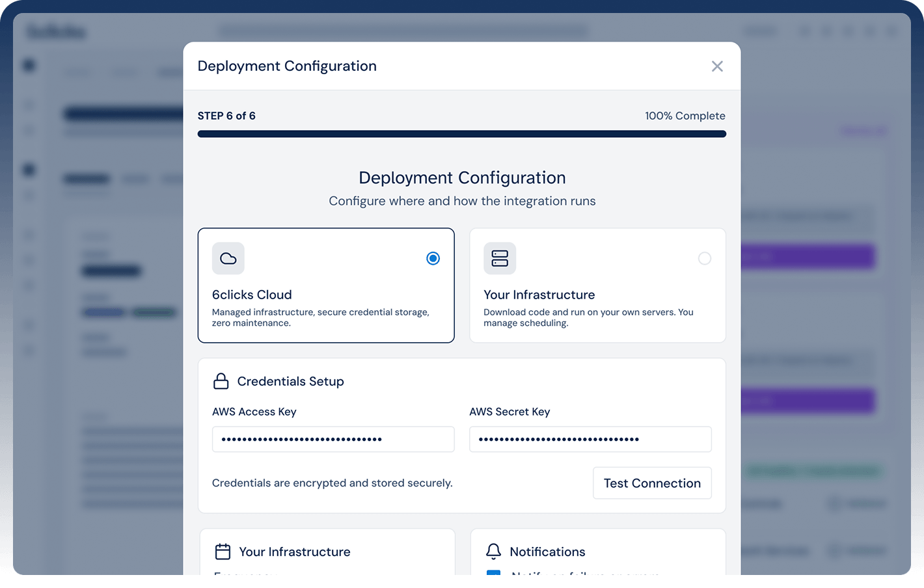Click the Your Infrastructure section heading
924x588 pixels.
click(295, 551)
